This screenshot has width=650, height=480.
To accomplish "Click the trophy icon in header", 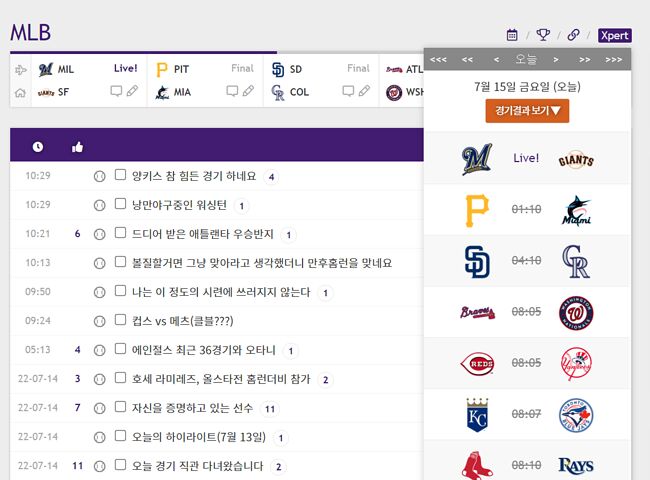I will pyautogui.click(x=543, y=35).
